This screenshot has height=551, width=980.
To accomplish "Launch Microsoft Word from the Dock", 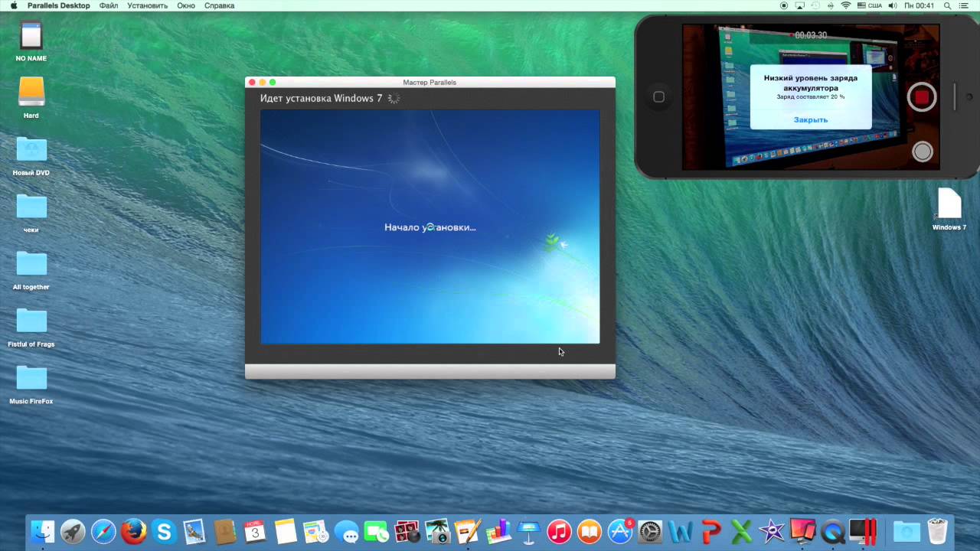I will pyautogui.click(x=680, y=530).
